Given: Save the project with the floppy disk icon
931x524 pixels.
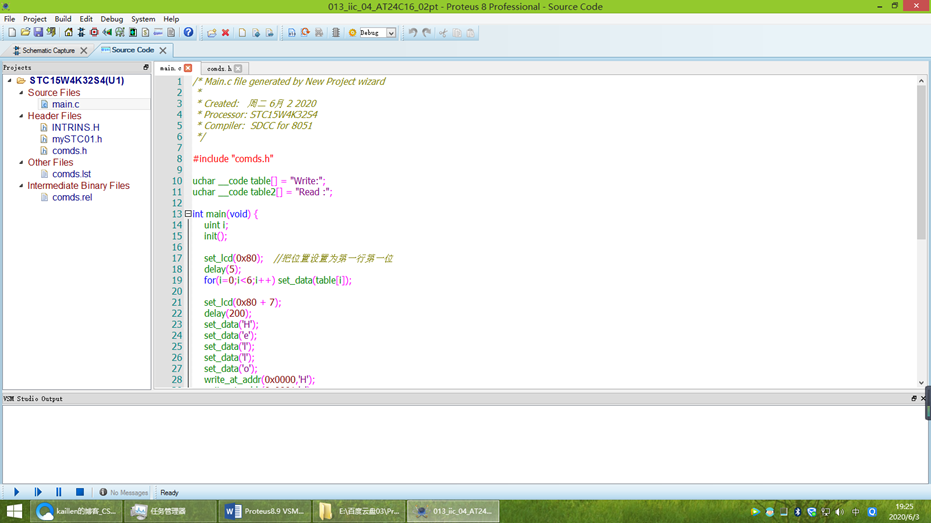Looking at the screenshot, I should [38, 33].
